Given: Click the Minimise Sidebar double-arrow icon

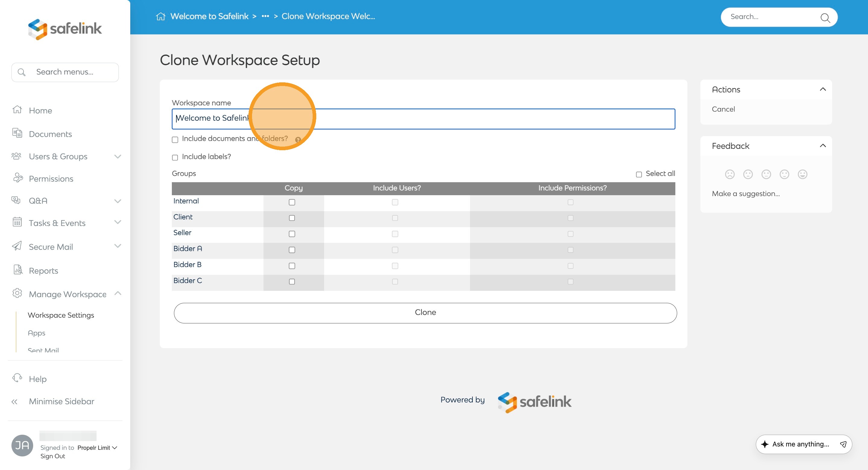Looking at the screenshot, I should (x=14, y=402).
